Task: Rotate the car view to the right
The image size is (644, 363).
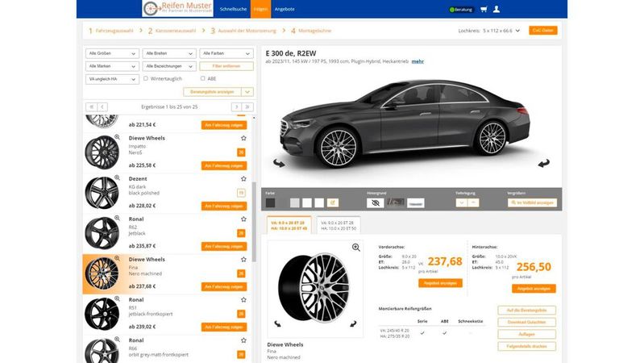Action: tap(544, 163)
